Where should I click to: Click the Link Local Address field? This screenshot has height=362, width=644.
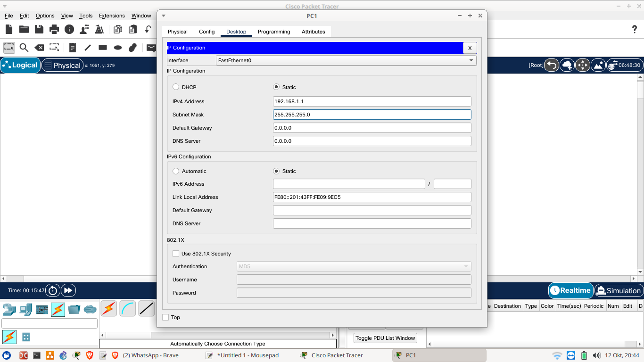pyautogui.click(x=372, y=197)
